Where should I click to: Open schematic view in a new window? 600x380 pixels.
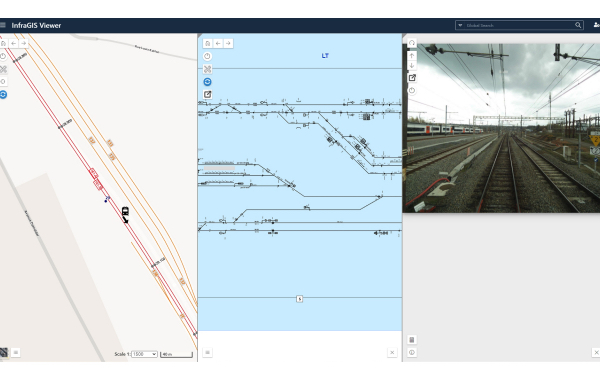click(207, 95)
